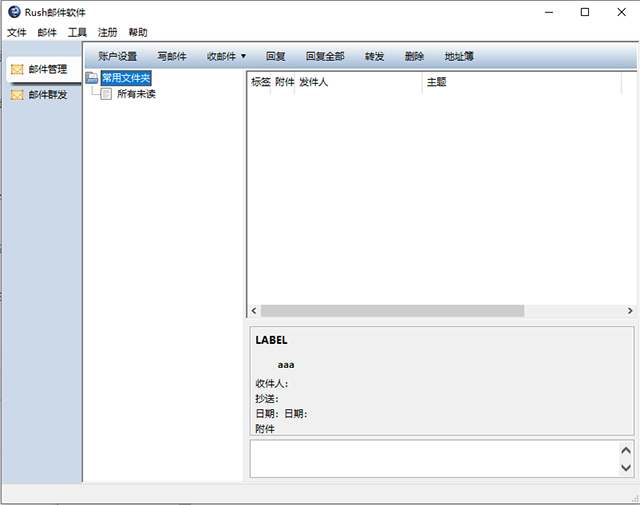Click the 常用文件夹 folder icon
The image size is (640, 505).
[x=92, y=78]
